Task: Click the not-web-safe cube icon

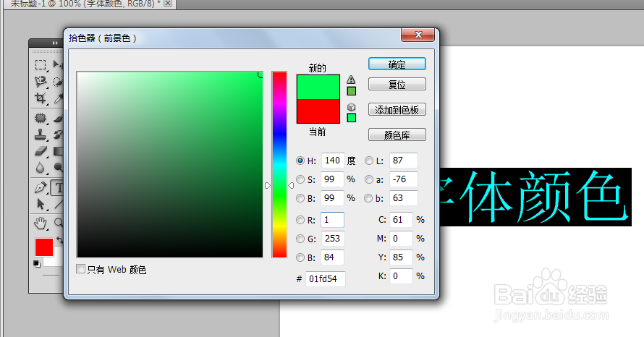Action: tap(351, 107)
